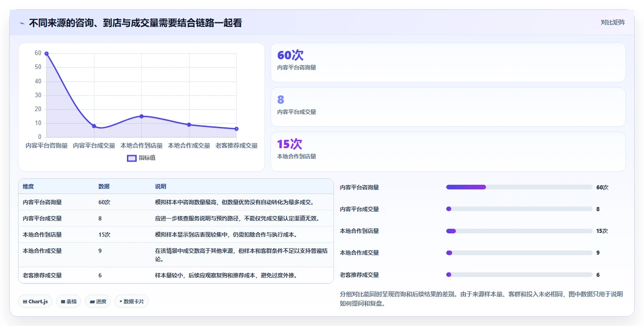The image size is (644, 326).
Task: Click the 15次 value beside the progress bar
Action: click(x=602, y=231)
